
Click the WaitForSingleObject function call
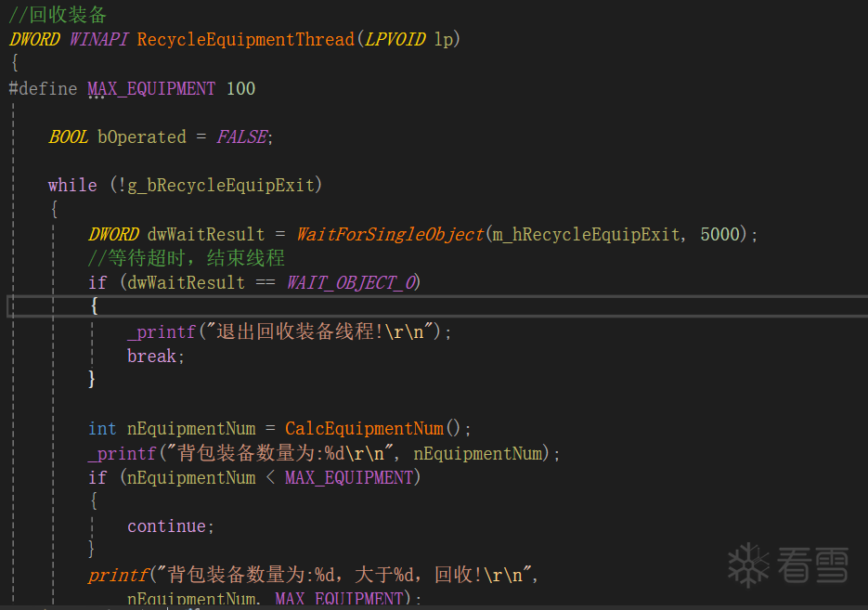pos(390,234)
